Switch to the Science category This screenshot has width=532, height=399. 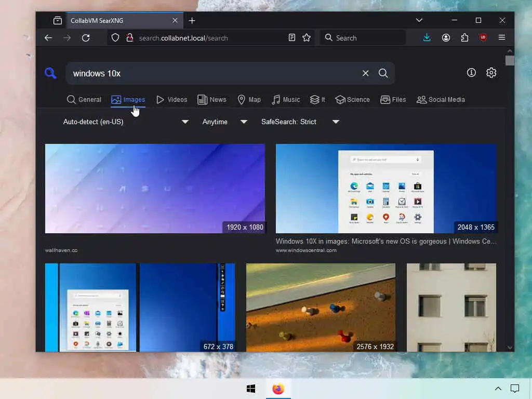click(353, 100)
